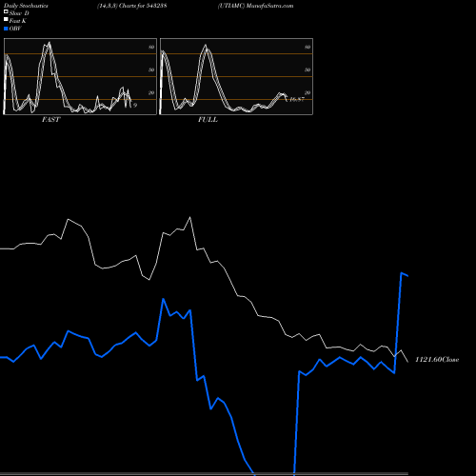Click the 50 level label in FAST chart
Viewport: 476px width, 476px height.
pos(151,69)
